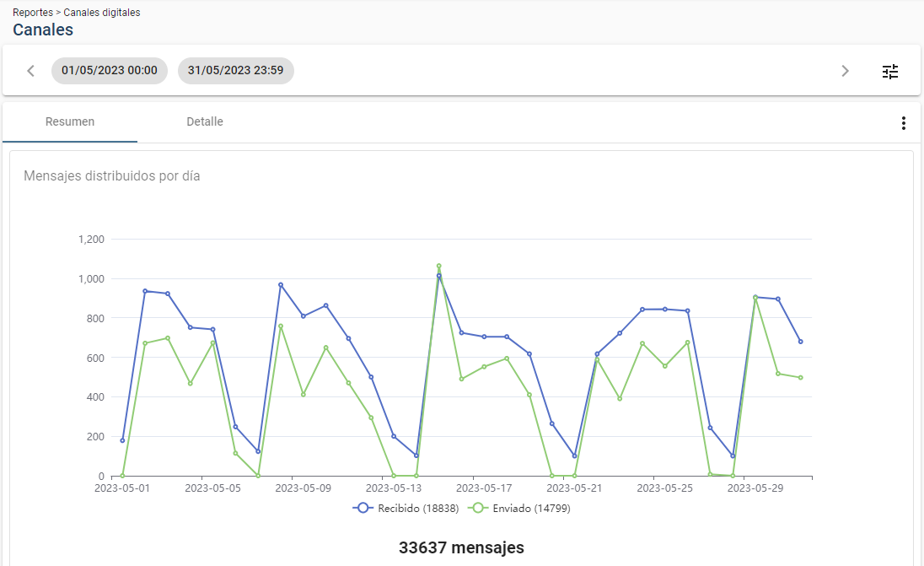
Task: Open the filter settings sliders icon
Action: [x=889, y=72]
